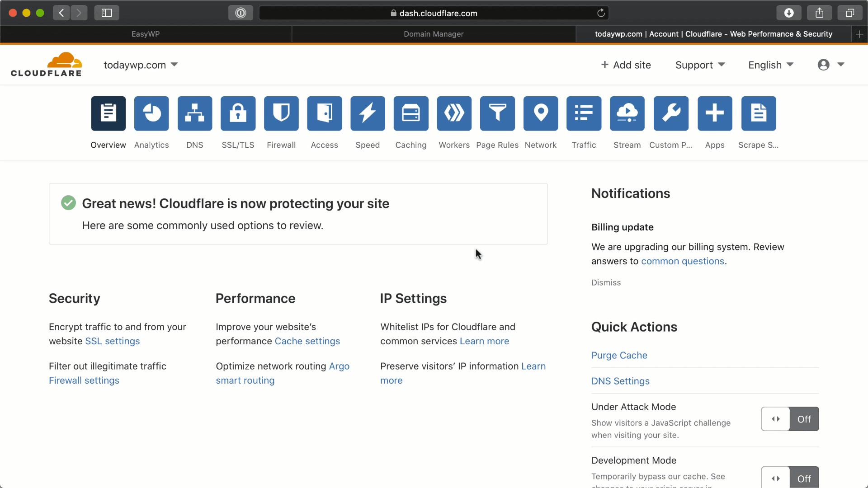868x488 pixels.
Task: Open the Support dropdown menu
Action: click(700, 65)
